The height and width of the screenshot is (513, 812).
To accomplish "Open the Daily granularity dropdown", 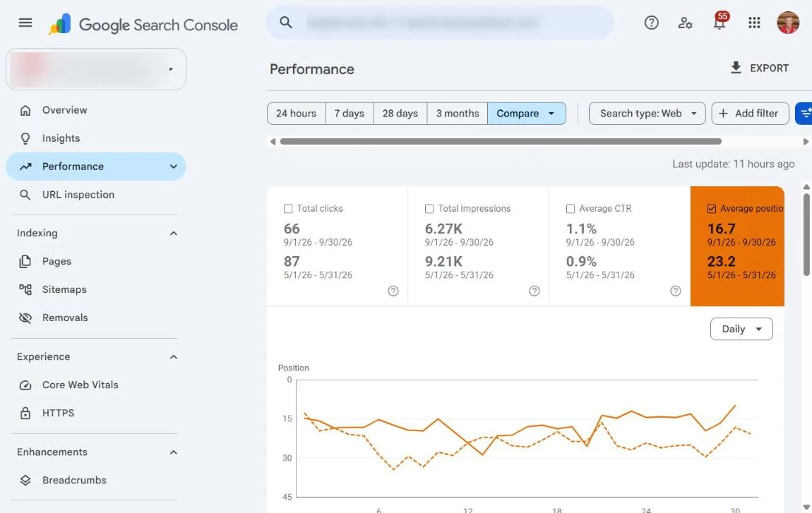I will click(x=741, y=330).
